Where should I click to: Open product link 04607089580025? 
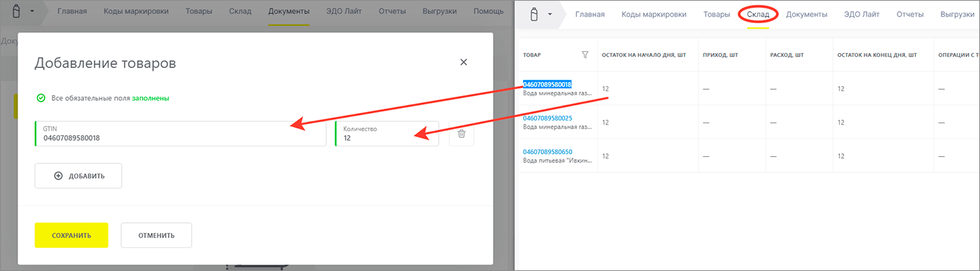[x=547, y=118]
